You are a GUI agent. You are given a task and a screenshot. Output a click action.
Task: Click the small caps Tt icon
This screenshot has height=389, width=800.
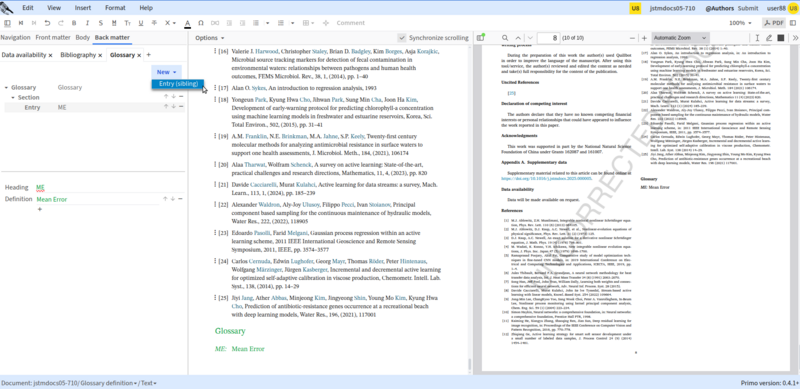(128, 23)
